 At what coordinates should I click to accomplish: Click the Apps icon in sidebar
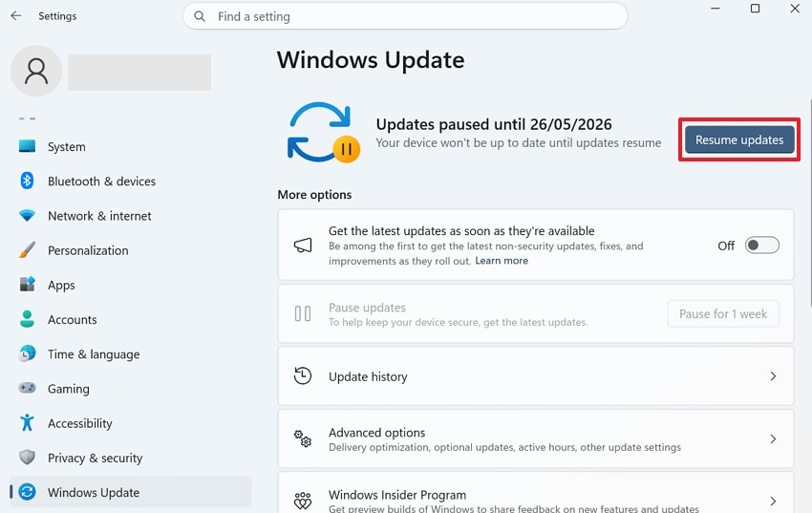(x=27, y=284)
